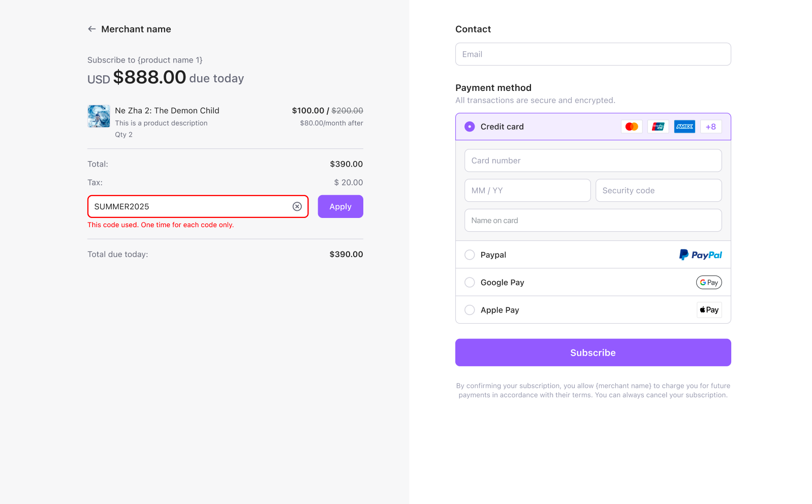Focus the Security code field
This screenshot has width=812, height=504.
pyautogui.click(x=659, y=191)
